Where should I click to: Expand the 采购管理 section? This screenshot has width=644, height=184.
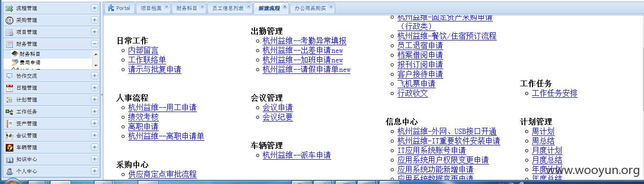[x=94, y=20]
